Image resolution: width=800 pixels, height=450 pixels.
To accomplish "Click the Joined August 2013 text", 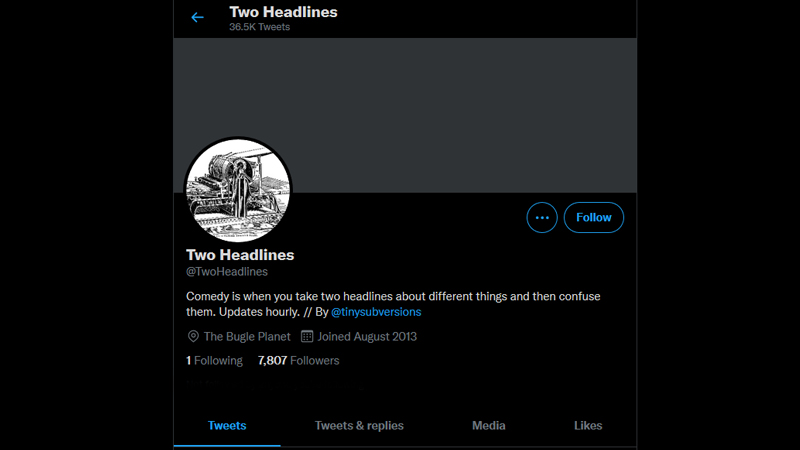I will 367,337.
